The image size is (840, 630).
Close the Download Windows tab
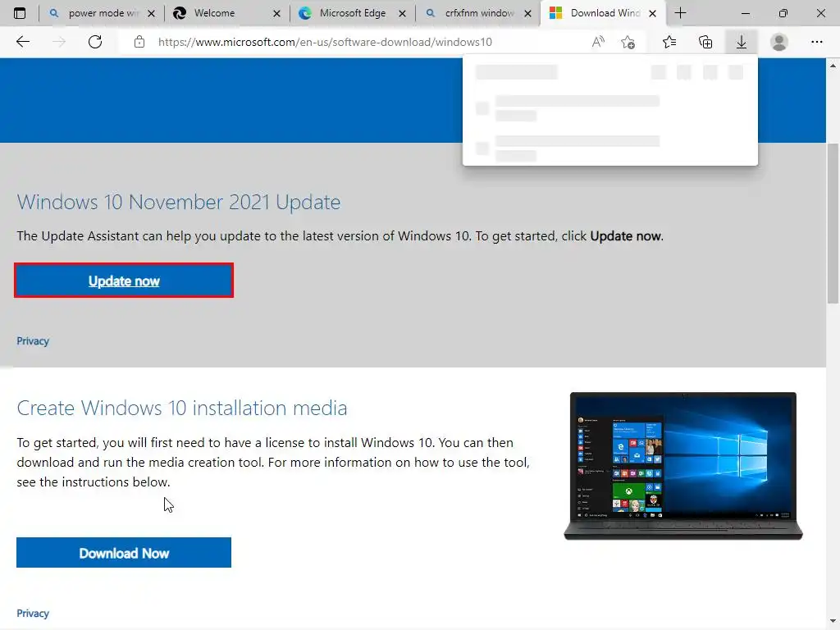[x=652, y=13]
